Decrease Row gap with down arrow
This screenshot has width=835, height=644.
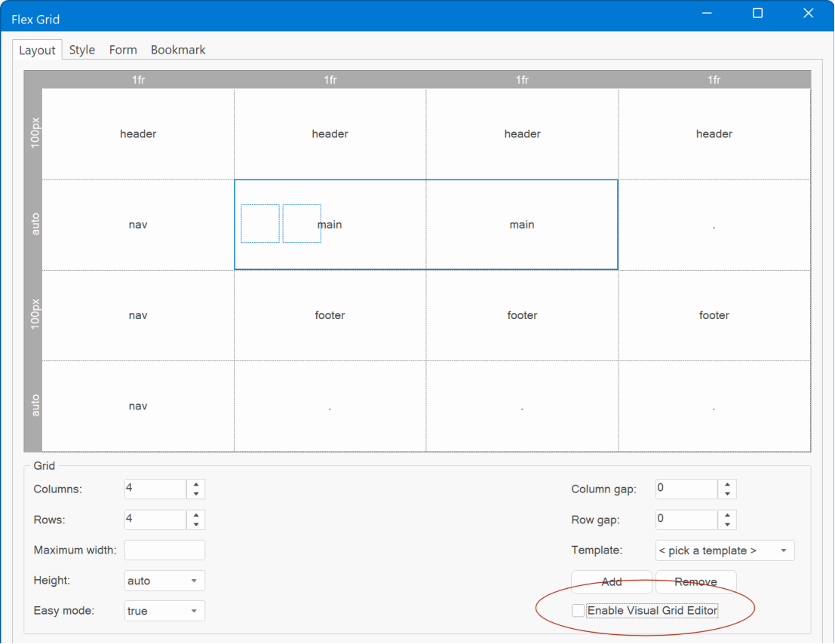(x=727, y=525)
